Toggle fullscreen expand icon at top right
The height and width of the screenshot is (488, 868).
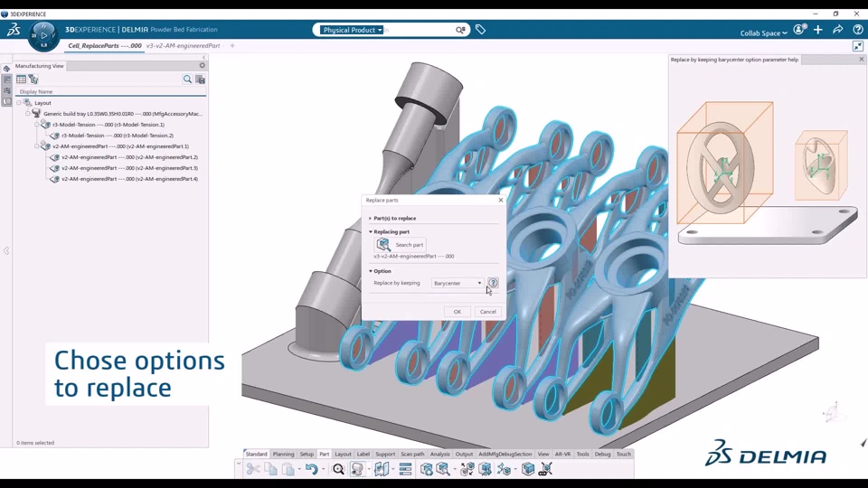[x=857, y=46]
